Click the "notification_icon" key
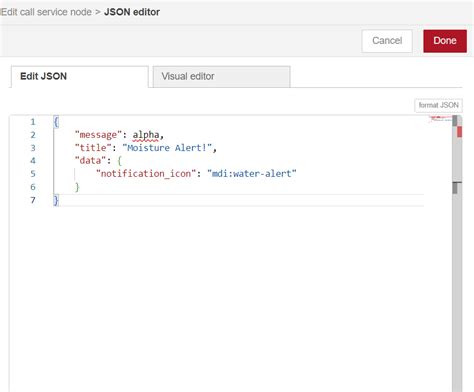 (146, 174)
